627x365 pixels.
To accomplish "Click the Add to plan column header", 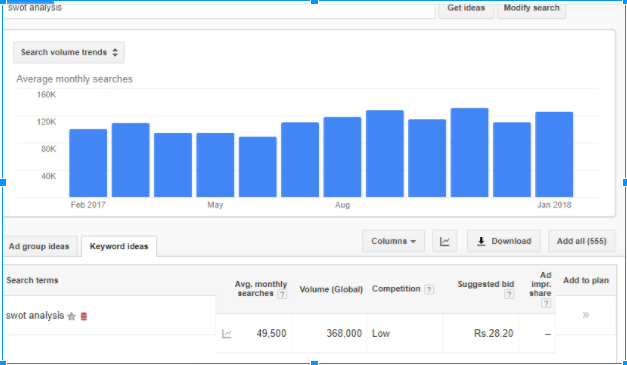I will point(586,280).
